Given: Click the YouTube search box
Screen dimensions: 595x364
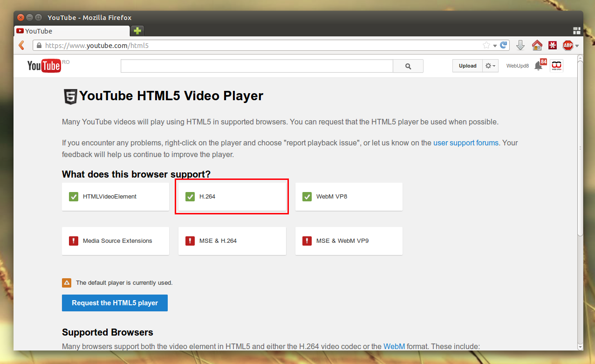Looking at the screenshot, I should coord(257,66).
